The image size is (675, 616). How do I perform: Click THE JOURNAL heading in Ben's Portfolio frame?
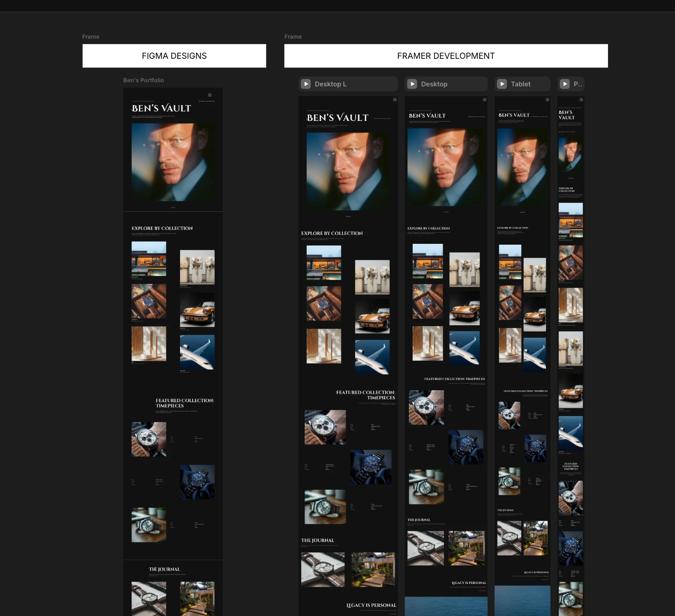[164, 569]
